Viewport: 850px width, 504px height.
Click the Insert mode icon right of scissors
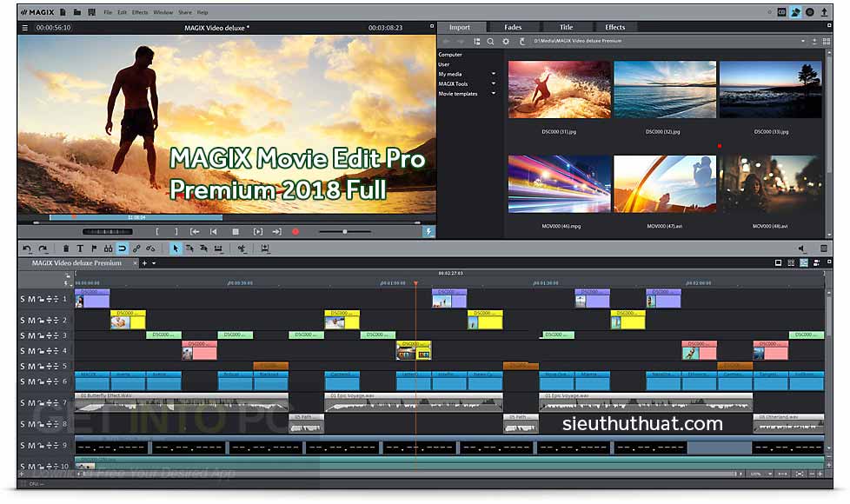tap(265, 249)
